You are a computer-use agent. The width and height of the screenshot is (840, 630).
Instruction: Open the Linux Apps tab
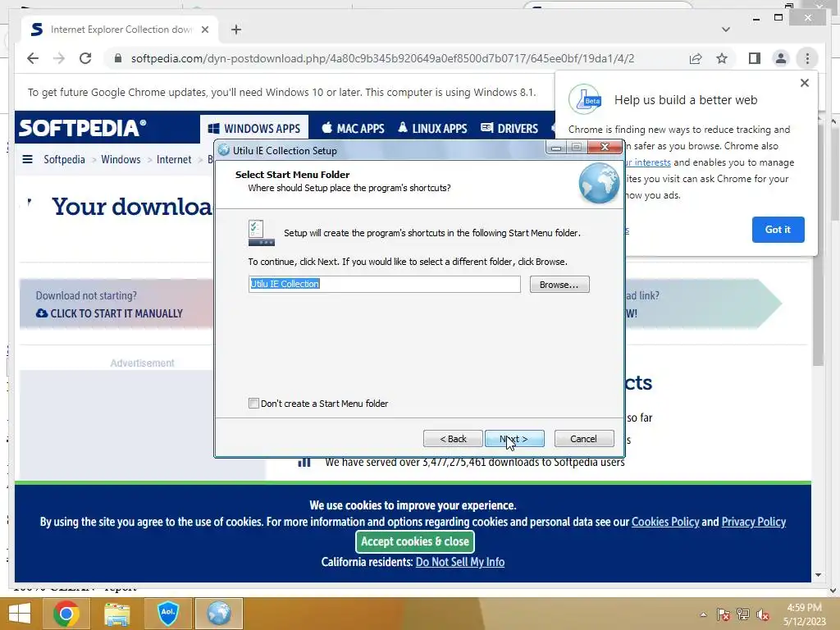[x=432, y=129]
